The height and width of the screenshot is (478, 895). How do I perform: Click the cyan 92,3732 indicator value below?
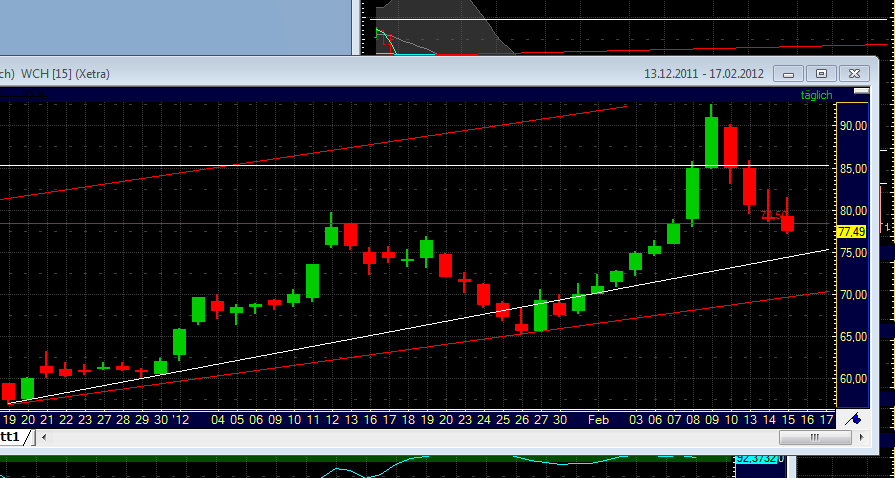pos(757,459)
